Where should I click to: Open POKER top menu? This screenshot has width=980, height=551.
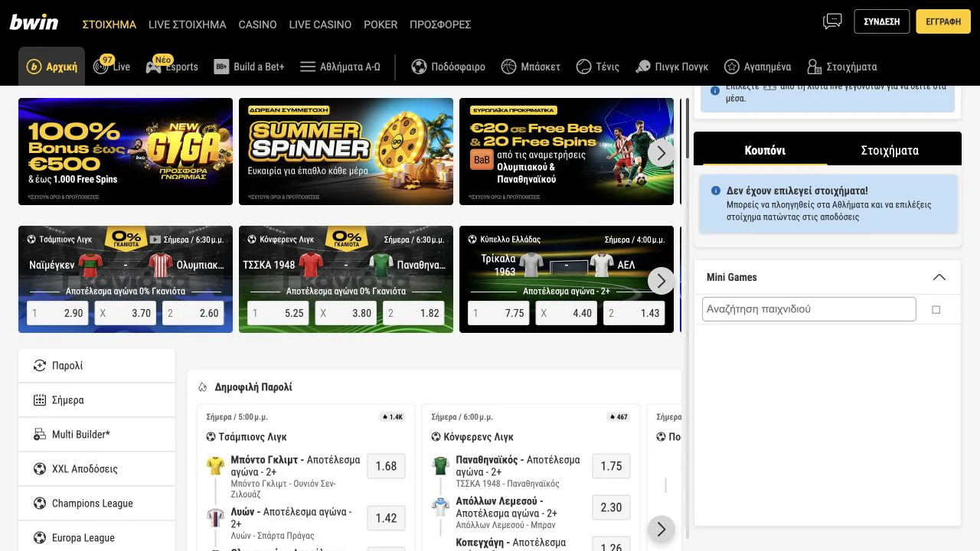point(381,24)
